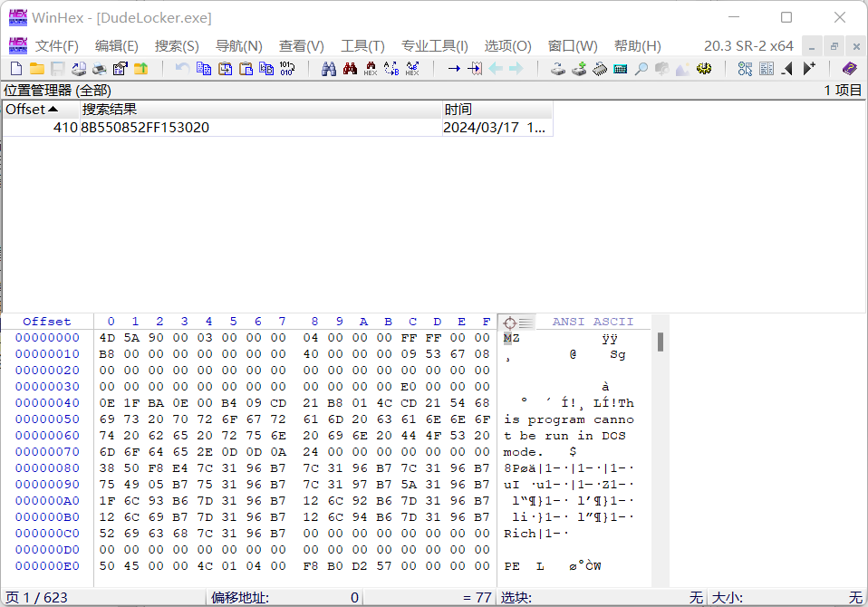Click the purple Help book icon

pos(849,69)
